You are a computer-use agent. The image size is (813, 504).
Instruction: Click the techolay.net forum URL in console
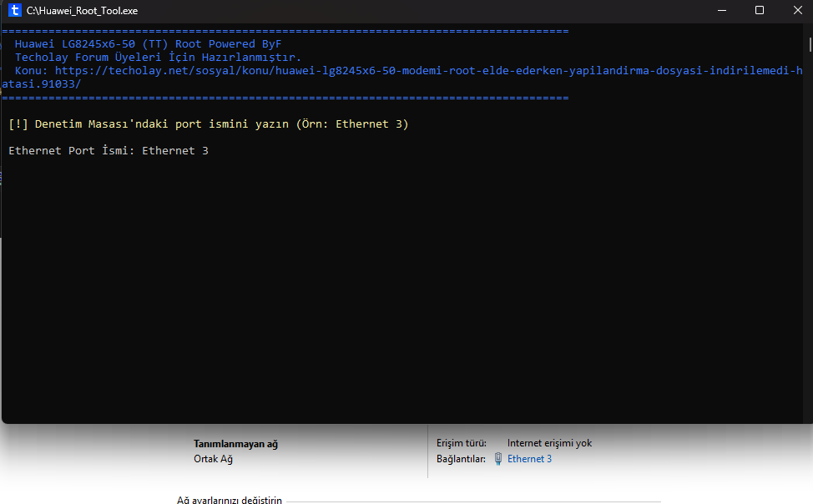pos(402,77)
